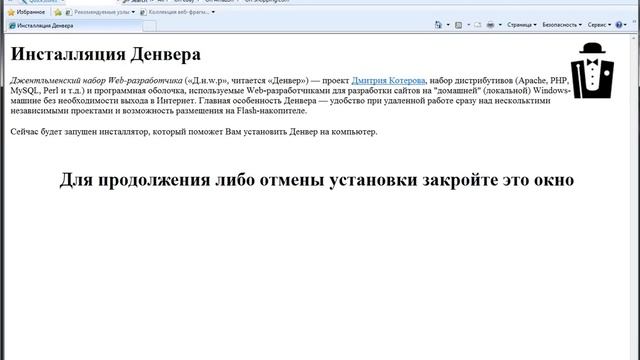This screenshot has width=640, height=360.
Task: Expand the Help dropdown arrow
Action: [x=625, y=25]
